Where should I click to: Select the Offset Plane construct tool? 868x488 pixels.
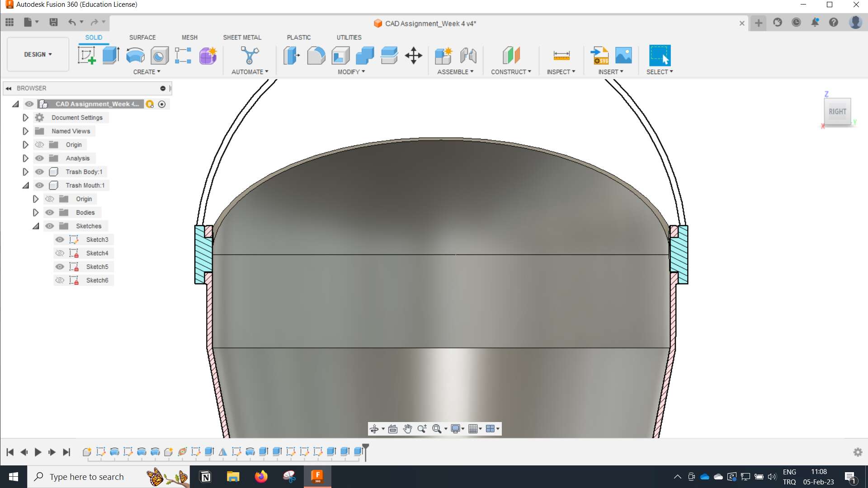[x=511, y=56]
